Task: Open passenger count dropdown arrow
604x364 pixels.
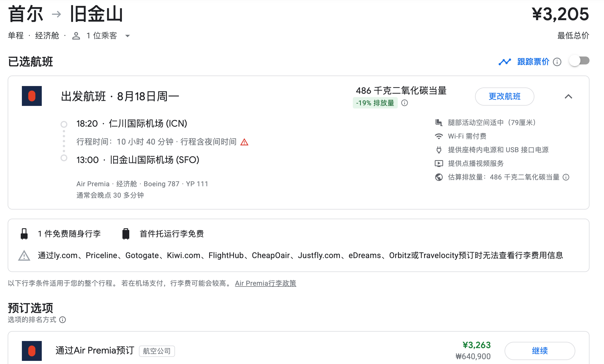Action: tap(128, 36)
